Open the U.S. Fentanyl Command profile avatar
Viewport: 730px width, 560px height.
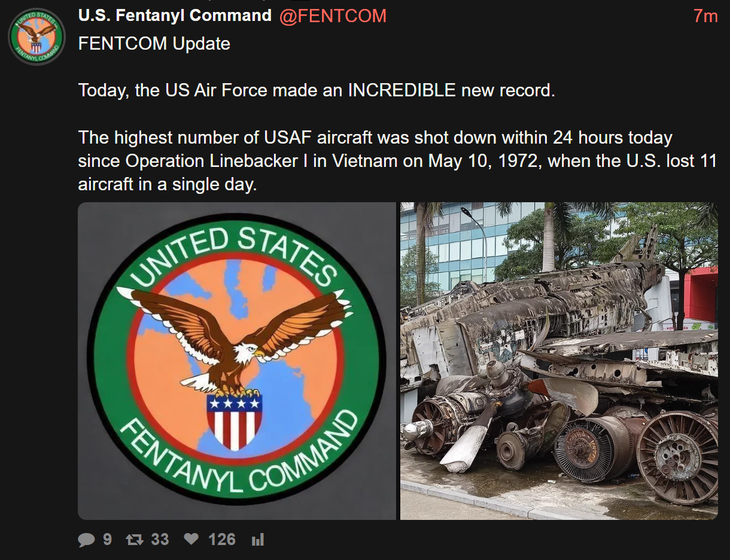point(36,37)
